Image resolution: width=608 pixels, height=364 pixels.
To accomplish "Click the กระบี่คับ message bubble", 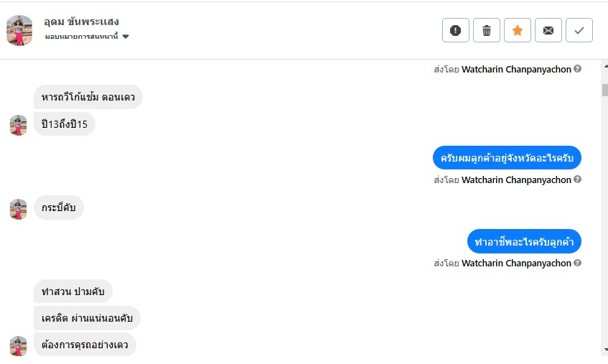I will pyautogui.click(x=59, y=208).
